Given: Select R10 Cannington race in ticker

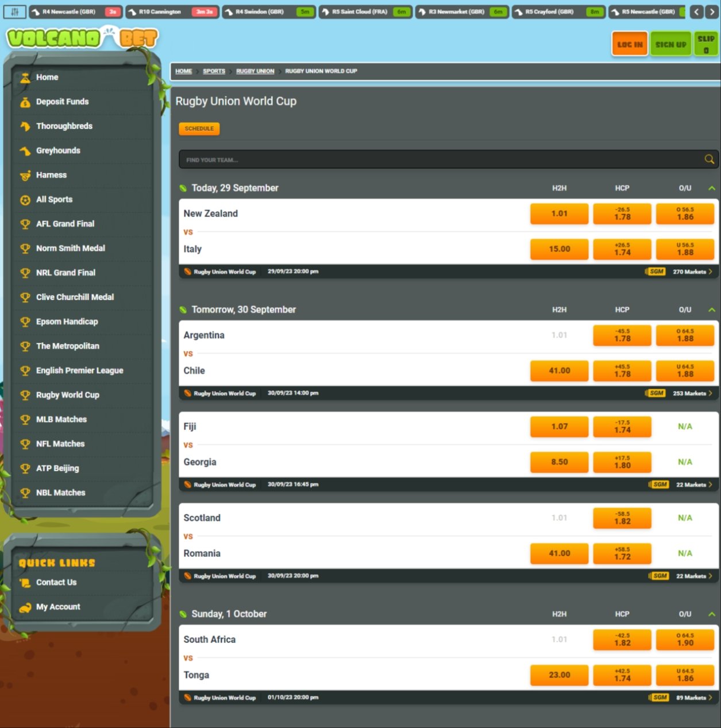Looking at the screenshot, I should [x=172, y=11].
